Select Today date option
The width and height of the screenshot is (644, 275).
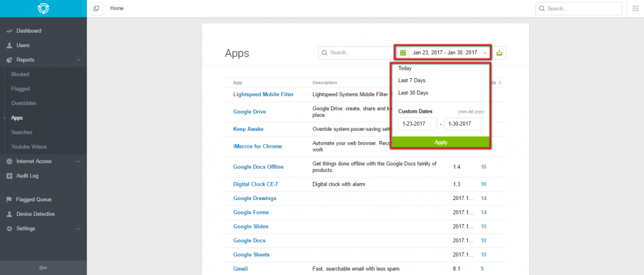(x=405, y=68)
